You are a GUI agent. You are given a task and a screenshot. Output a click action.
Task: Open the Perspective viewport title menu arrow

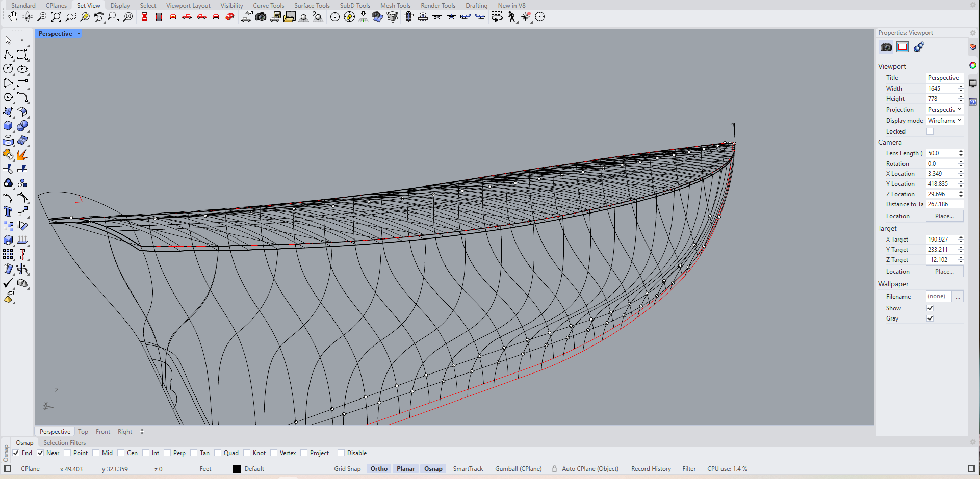click(x=79, y=34)
